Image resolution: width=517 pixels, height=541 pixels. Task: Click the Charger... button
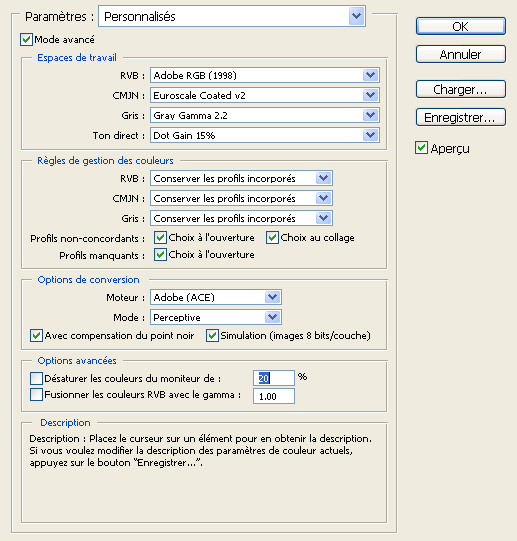461,89
